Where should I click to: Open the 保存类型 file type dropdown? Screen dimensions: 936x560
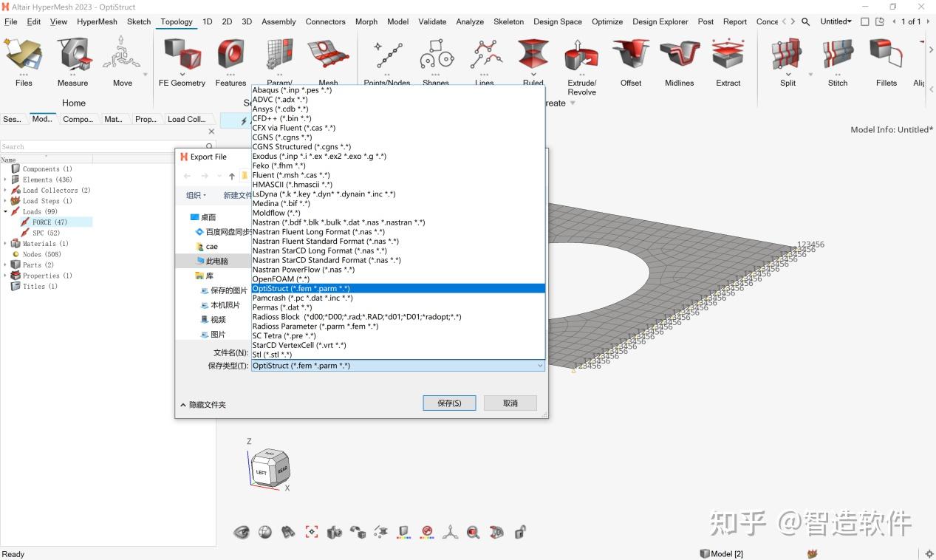point(539,365)
